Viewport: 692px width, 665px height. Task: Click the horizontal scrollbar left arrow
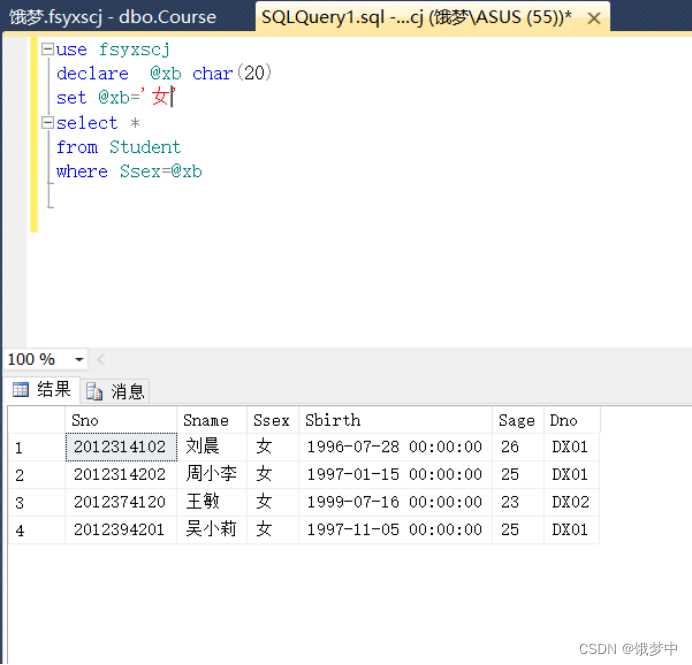coord(101,360)
